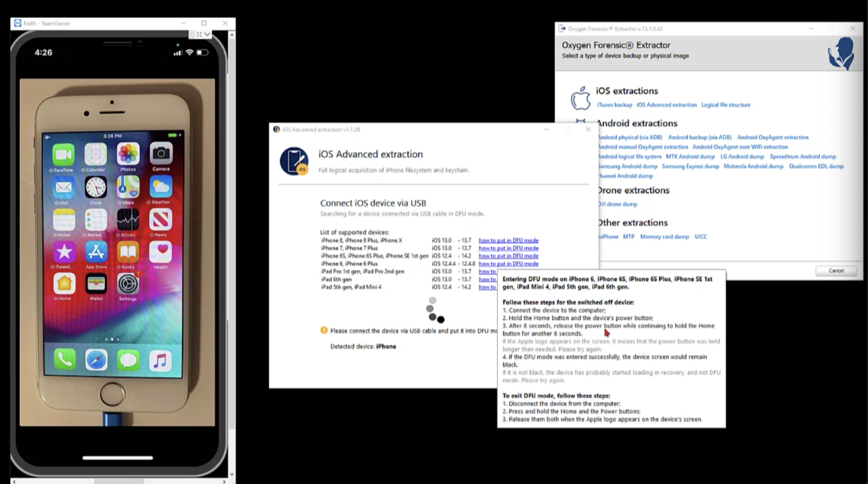Click Cancel in Oxygen Forensic Extractor

(836, 271)
